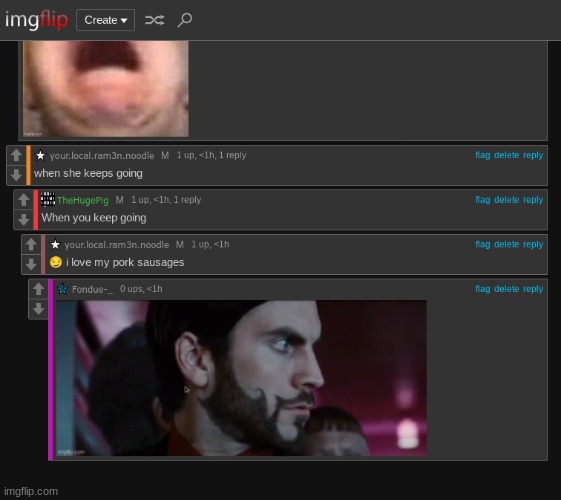Delete TheHugePig's comment
The image size is (561, 500).
point(506,200)
